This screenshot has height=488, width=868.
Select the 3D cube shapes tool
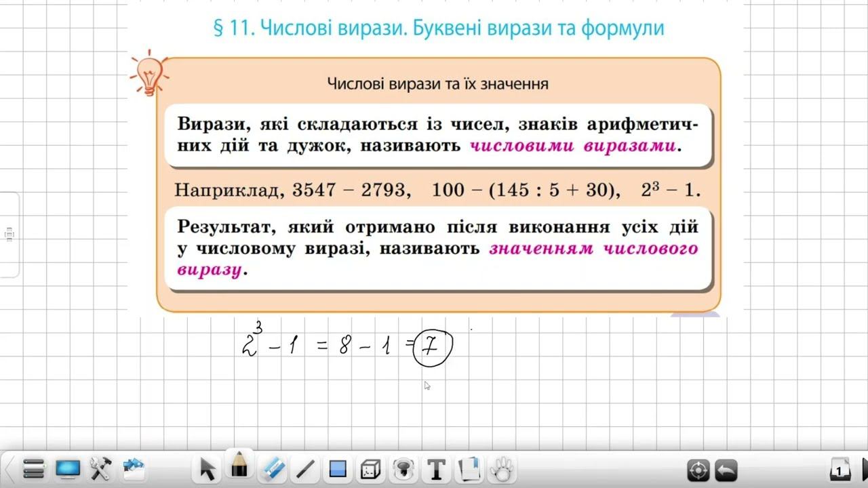pos(371,469)
